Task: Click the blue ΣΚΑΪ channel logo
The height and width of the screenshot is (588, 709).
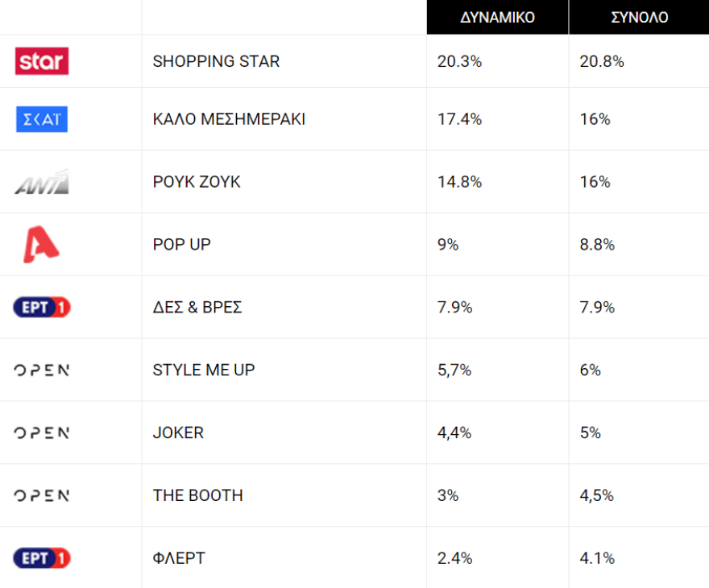Action: pyautogui.click(x=42, y=119)
